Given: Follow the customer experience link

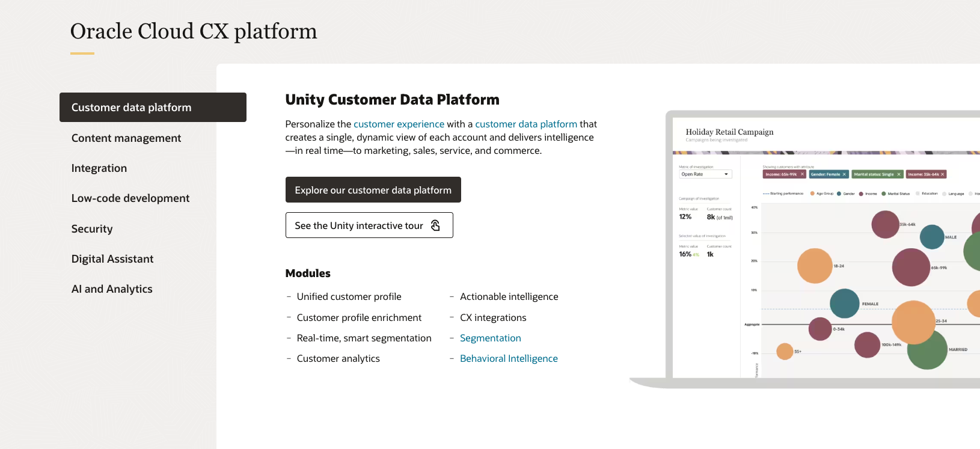Looking at the screenshot, I should (x=399, y=124).
